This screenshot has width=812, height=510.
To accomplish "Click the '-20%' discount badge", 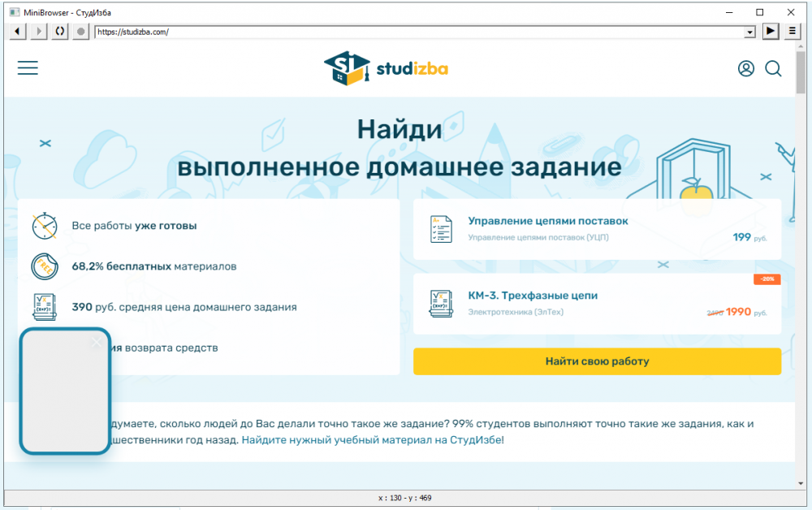I will [x=767, y=279].
